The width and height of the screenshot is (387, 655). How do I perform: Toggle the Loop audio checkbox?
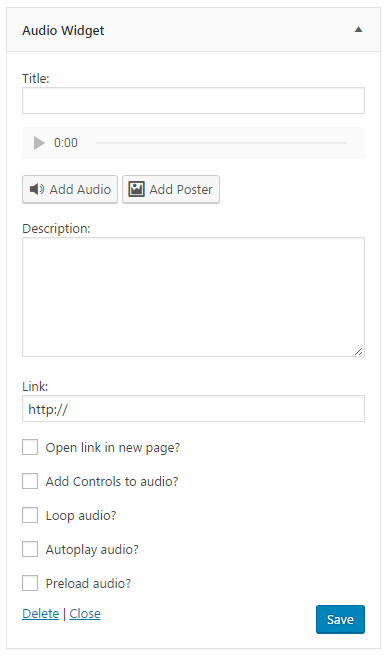pyautogui.click(x=30, y=515)
